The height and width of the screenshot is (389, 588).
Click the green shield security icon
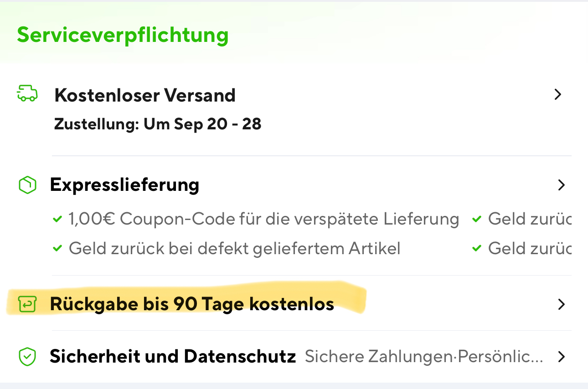coord(27,357)
